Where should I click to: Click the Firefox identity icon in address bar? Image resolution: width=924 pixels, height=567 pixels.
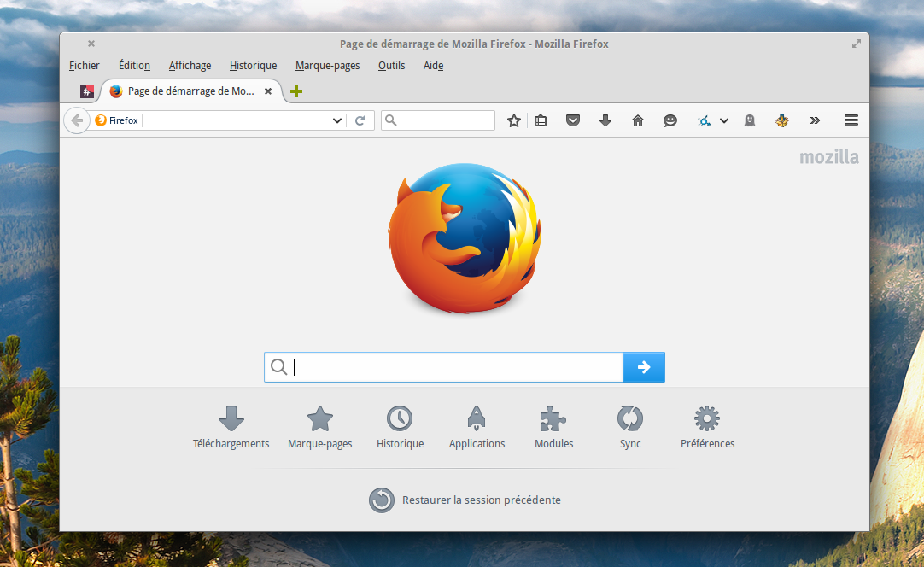[x=101, y=120]
